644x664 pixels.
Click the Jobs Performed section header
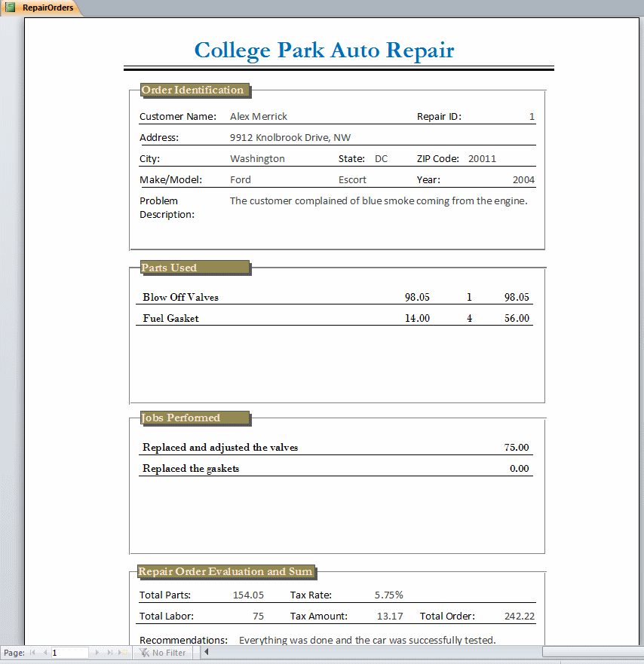pyautogui.click(x=195, y=418)
